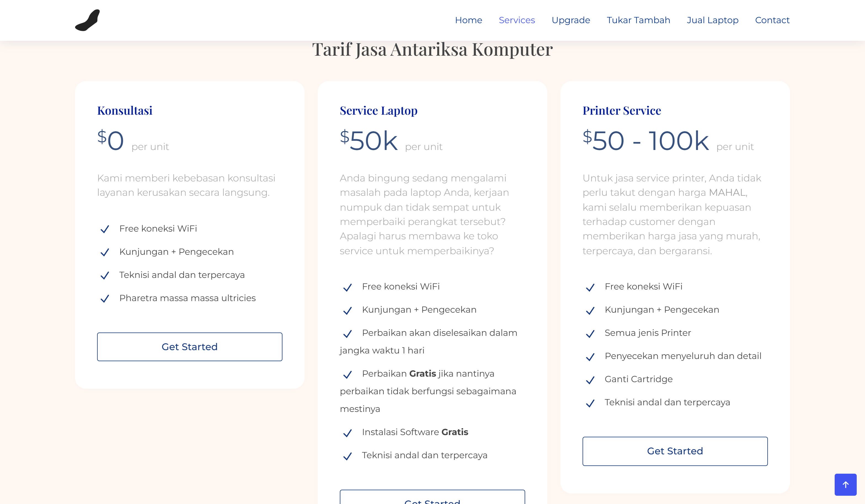Click the scroll-to-top arrow button

click(845, 484)
